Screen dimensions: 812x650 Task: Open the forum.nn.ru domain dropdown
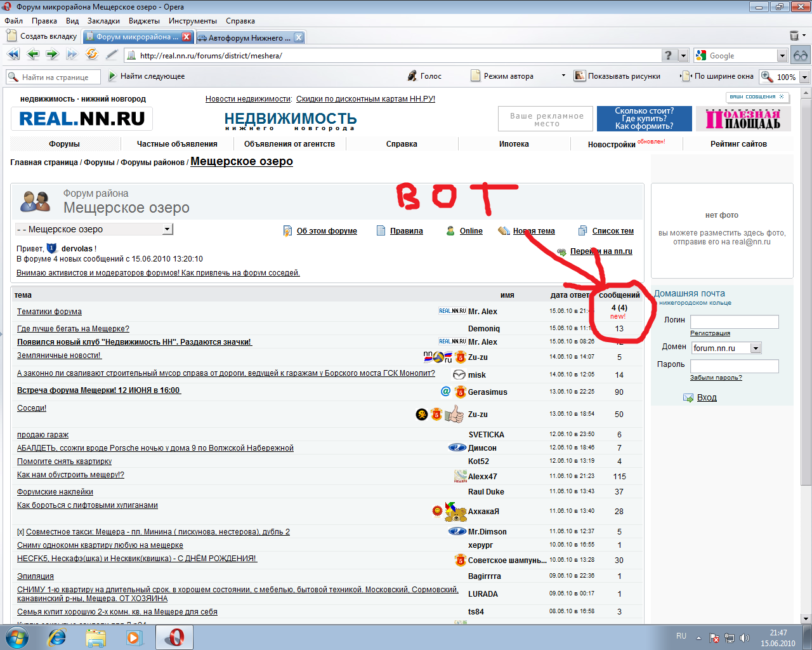click(x=755, y=348)
